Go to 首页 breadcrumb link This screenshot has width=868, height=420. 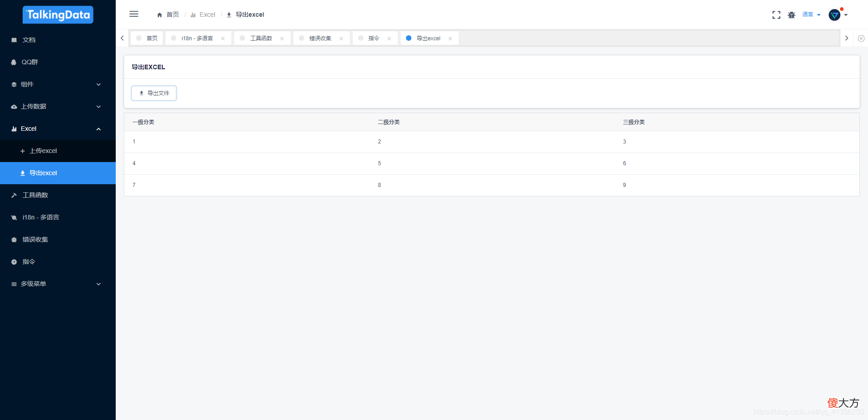[168, 14]
